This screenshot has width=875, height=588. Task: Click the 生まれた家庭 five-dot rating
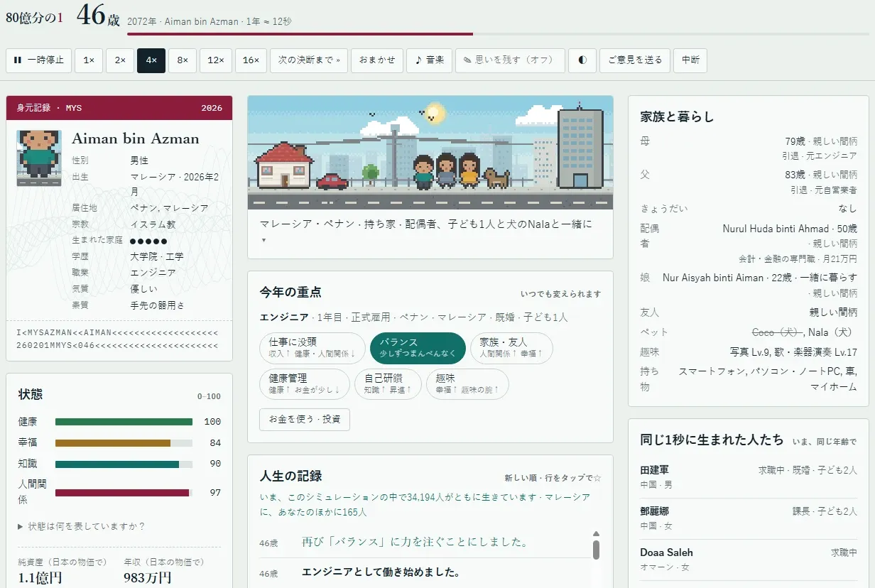point(148,241)
